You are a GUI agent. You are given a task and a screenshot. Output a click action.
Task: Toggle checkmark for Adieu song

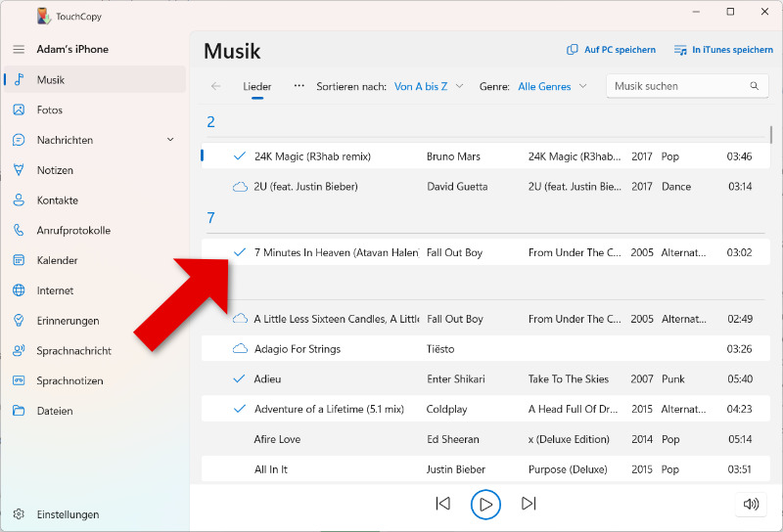(240, 378)
